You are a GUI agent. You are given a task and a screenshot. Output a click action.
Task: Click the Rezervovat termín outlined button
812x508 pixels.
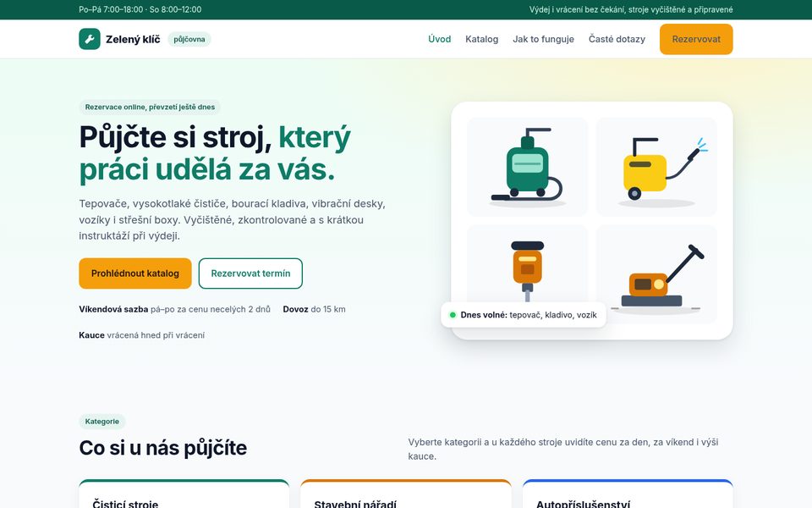250,273
